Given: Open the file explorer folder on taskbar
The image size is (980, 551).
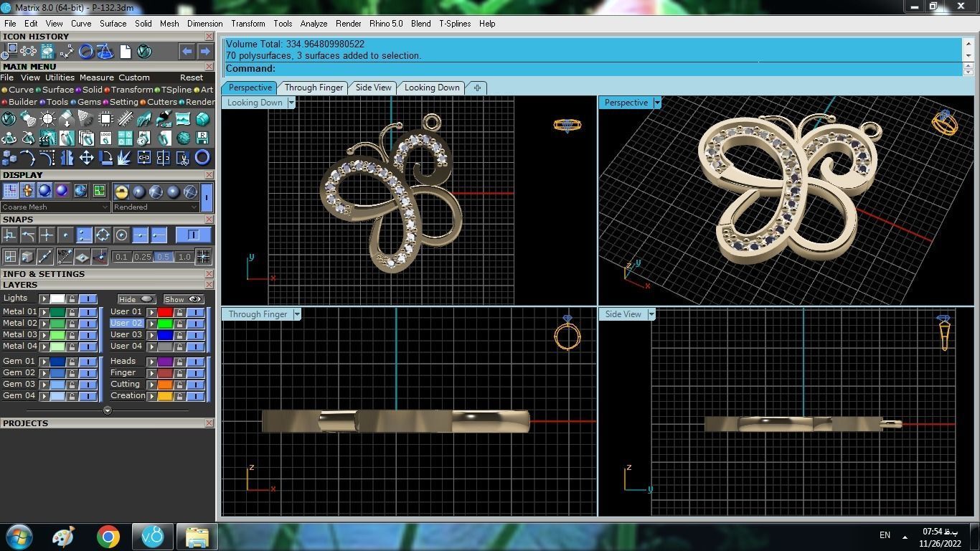Looking at the screenshot, I should coord(197,537).
